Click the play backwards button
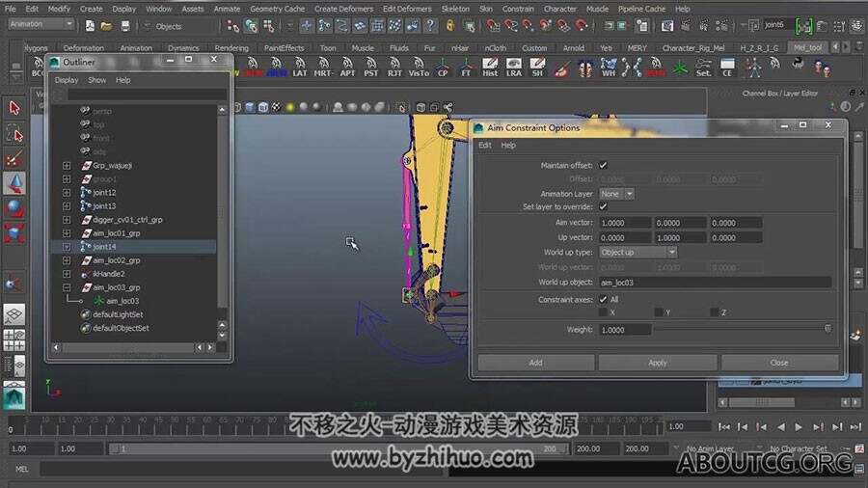Viewport: 868px width, 488px height. [x=780, y=426]
